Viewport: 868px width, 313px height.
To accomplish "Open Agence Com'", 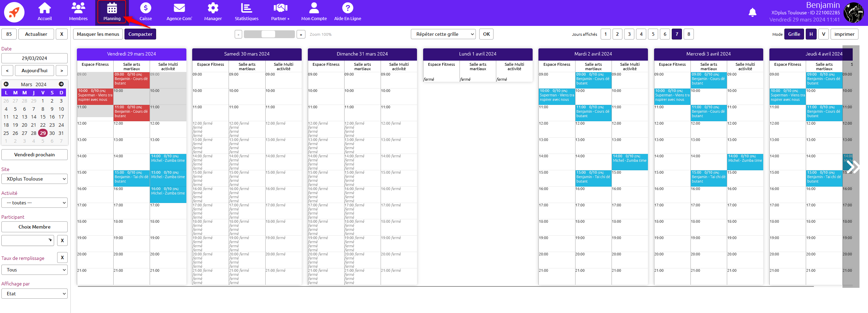I will (x=179, y=11).
